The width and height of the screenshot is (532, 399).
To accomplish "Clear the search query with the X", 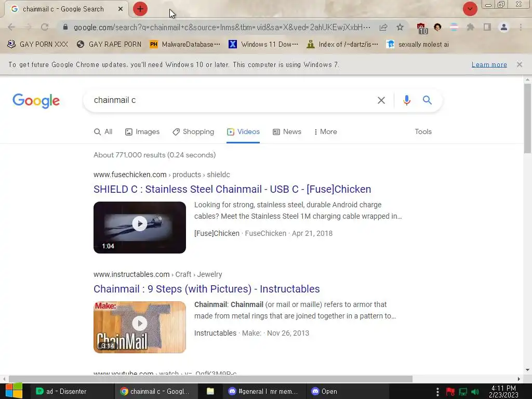I will pyautogui.click(x=381, y=100).
